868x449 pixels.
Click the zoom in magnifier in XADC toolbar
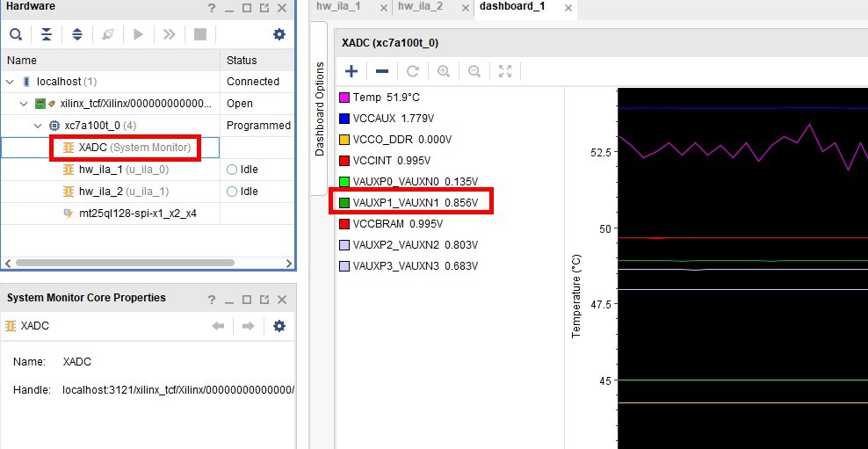tap(444, 71)
